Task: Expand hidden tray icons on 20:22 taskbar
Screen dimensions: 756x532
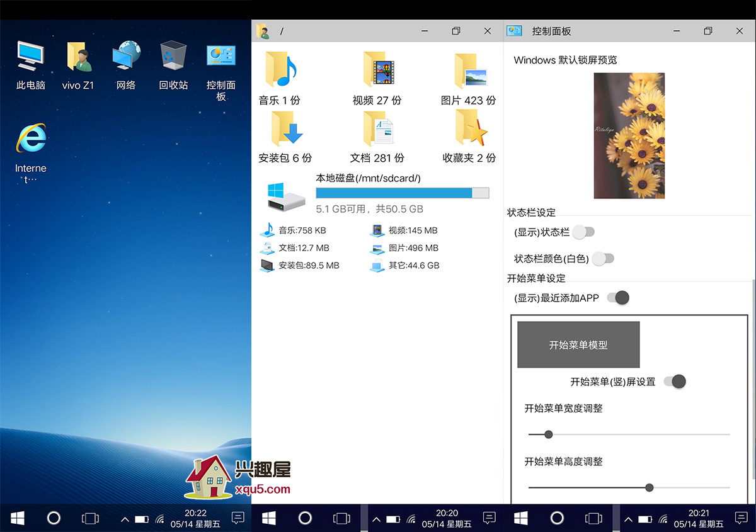Action: click(x=125, y=519)
